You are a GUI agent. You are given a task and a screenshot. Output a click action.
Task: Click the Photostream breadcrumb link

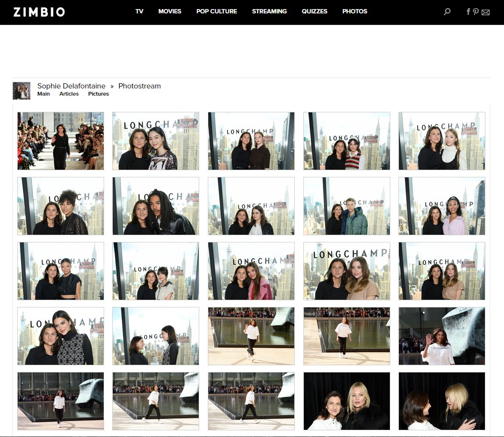(139, 86)
